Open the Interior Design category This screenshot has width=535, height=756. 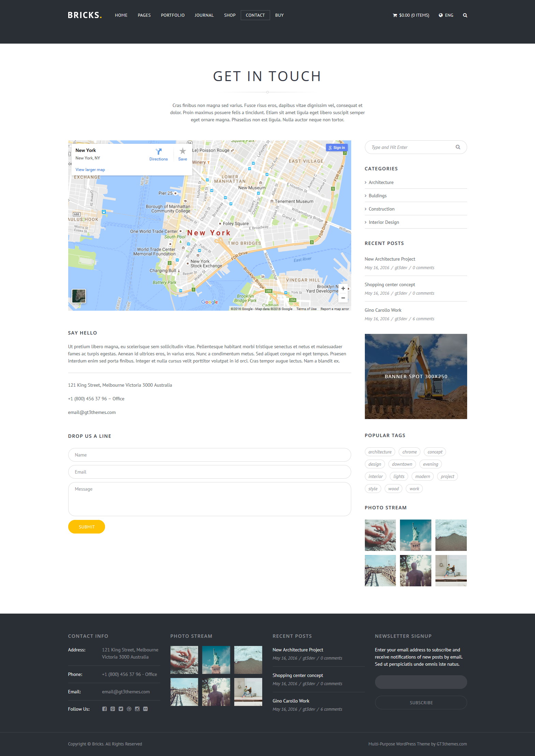coord(384,222)
